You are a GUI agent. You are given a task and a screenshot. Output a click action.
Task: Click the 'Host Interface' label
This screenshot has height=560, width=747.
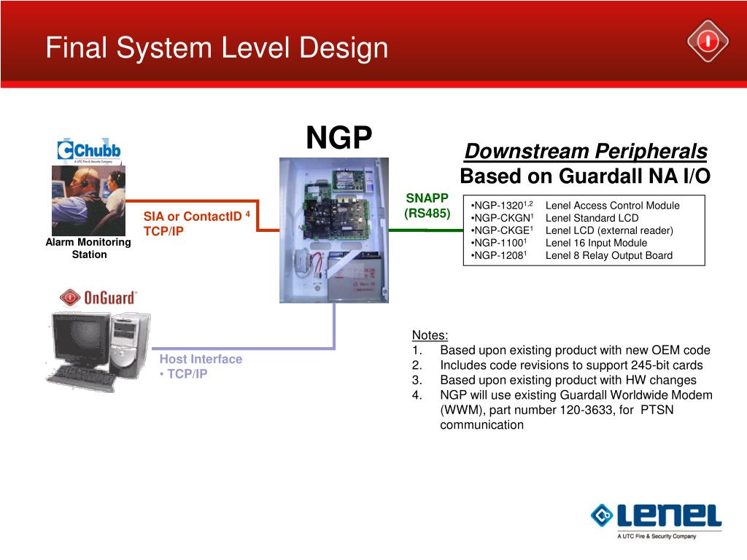[x=201, y=359]
